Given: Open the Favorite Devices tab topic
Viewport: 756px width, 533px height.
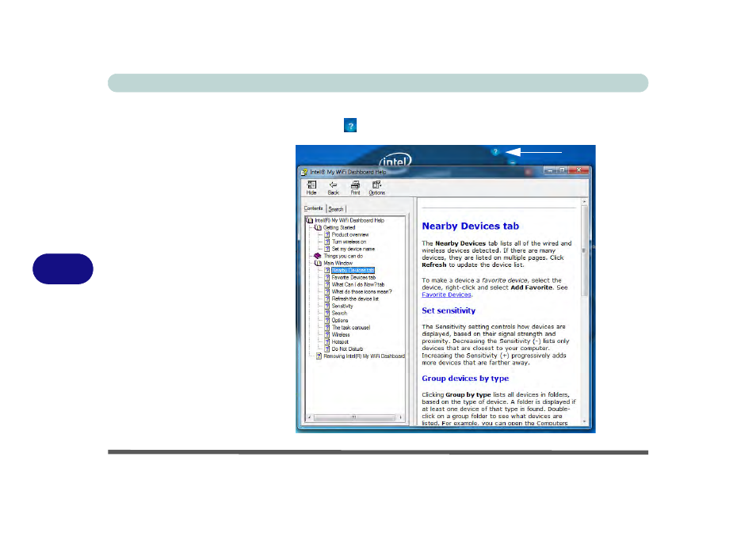Looking at the screenshot, I should tap(353, 277).
